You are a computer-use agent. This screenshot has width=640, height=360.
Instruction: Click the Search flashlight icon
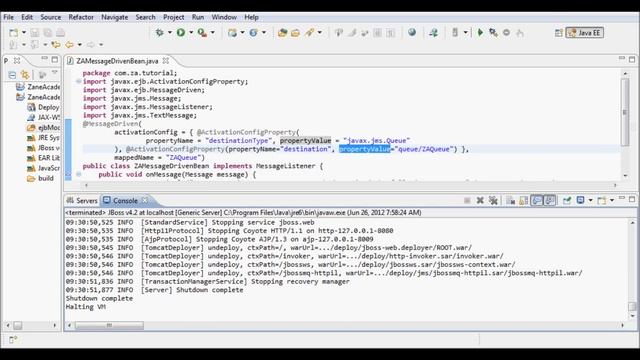pos(310,33)
